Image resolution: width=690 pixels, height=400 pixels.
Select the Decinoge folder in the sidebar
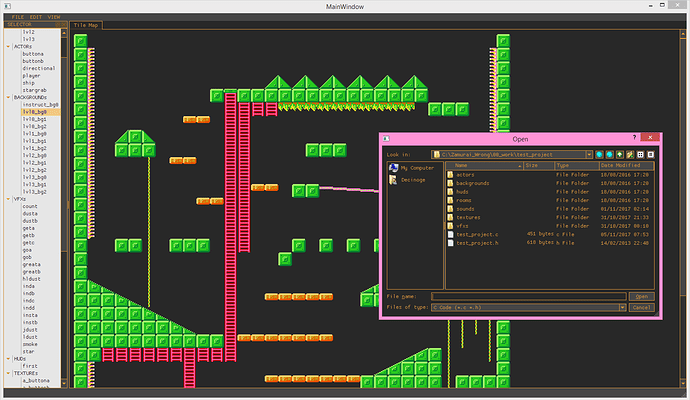[407, 180]
